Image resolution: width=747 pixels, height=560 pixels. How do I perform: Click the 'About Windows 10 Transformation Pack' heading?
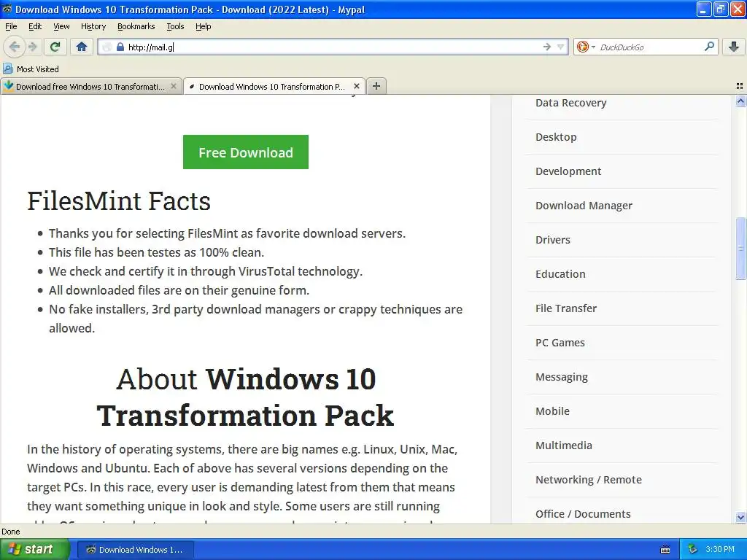pos(245,397)
